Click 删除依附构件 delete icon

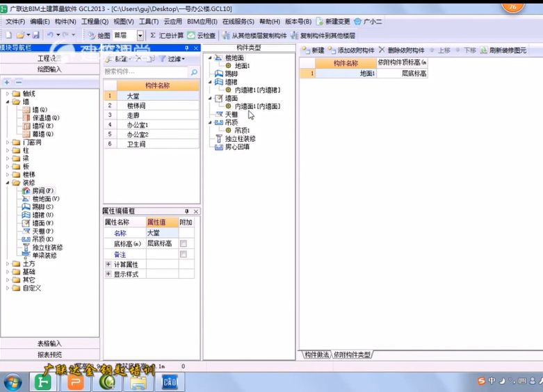pyautogui.click(x=382, y=51)
